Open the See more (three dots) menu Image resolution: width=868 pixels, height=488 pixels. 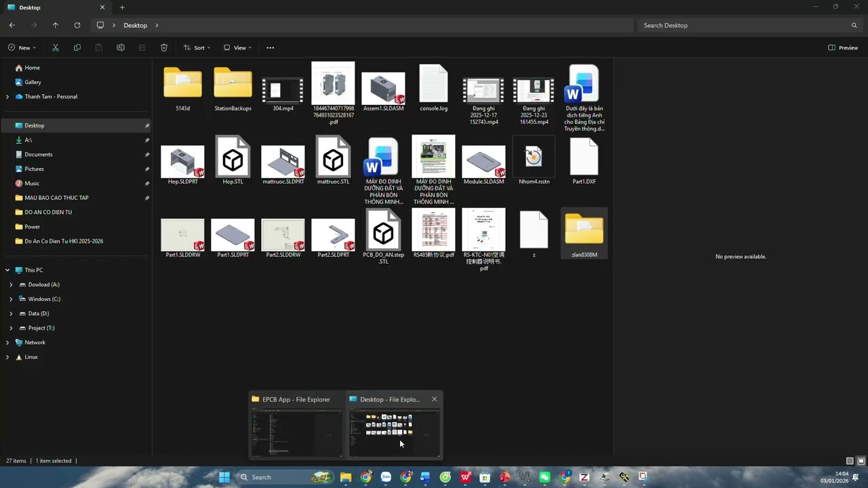pyautogui.click(x=271, y=47)
